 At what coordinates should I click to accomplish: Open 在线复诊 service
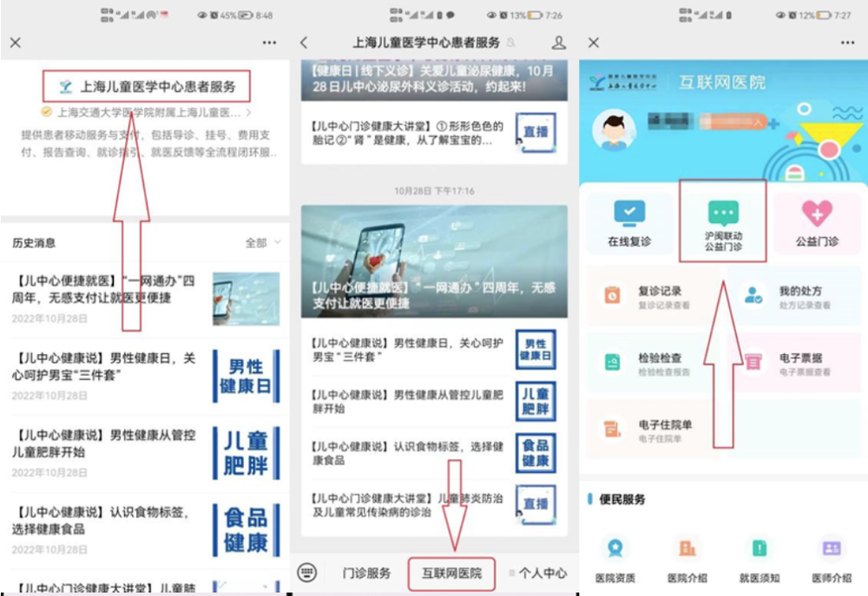[x=629, y=223]
